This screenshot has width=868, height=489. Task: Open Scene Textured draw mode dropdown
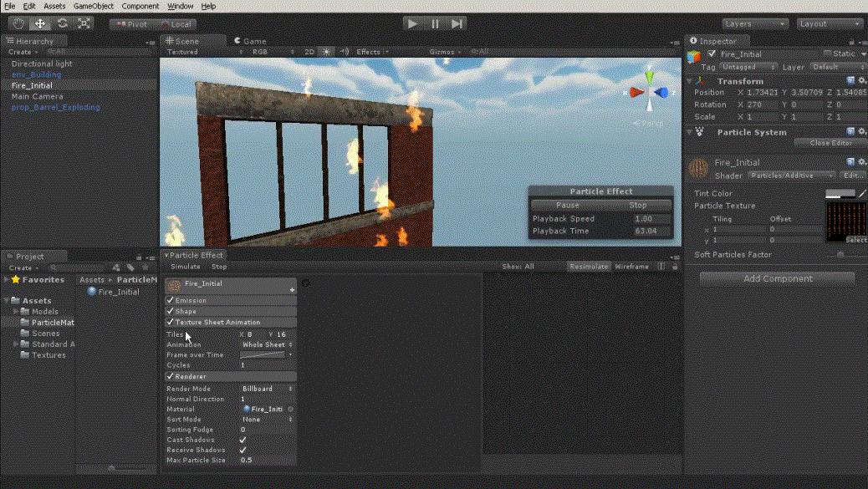204,52
